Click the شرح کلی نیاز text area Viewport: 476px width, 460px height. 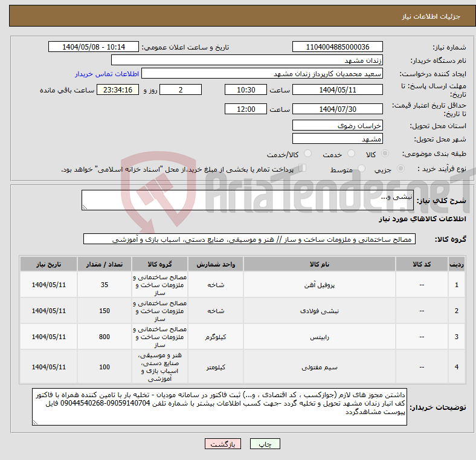click(x=248, y=200)
